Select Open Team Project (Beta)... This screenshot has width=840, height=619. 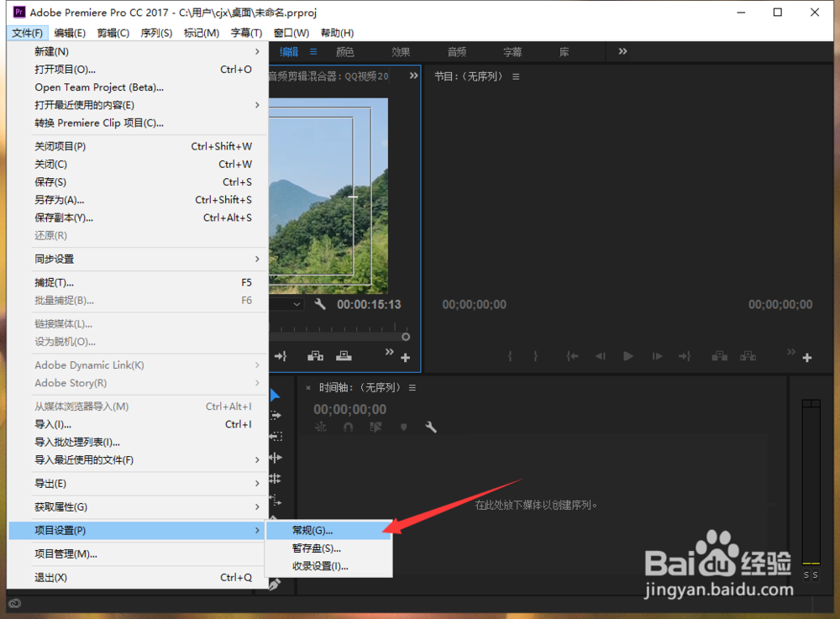click(x=139, y=87)
